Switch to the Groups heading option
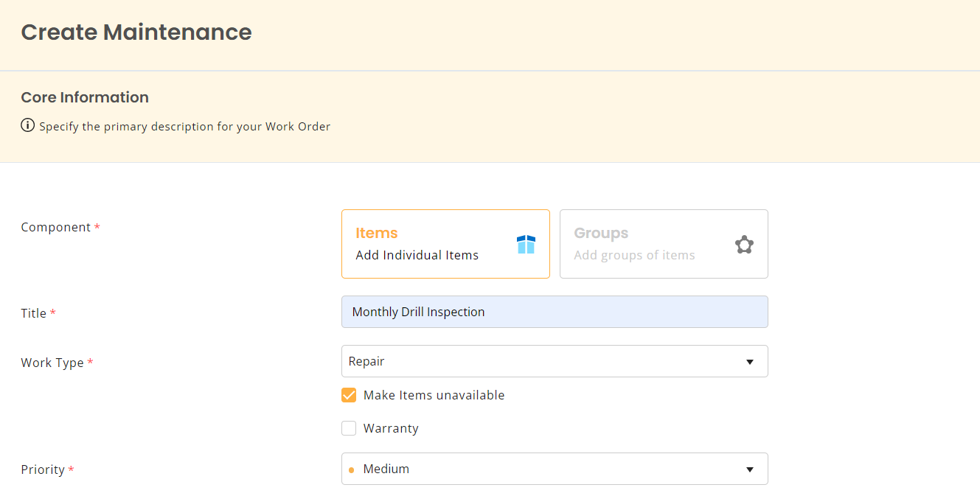 pos(601,233)
